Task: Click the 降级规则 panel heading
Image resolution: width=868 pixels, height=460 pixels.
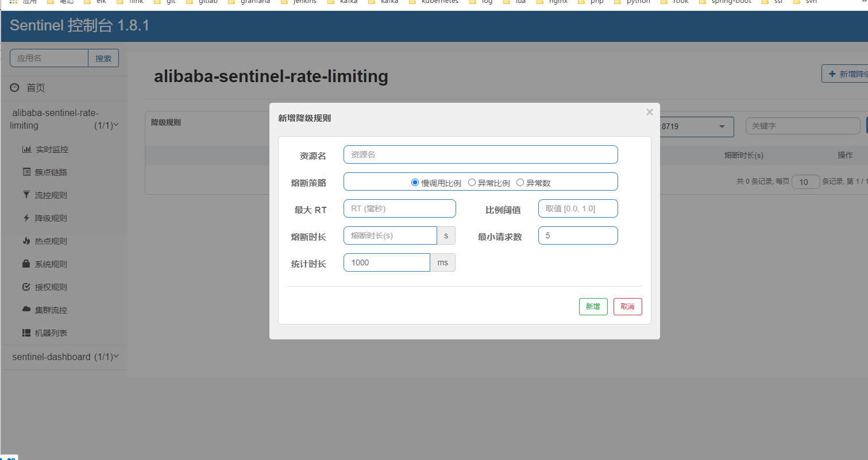Action: 166,122
